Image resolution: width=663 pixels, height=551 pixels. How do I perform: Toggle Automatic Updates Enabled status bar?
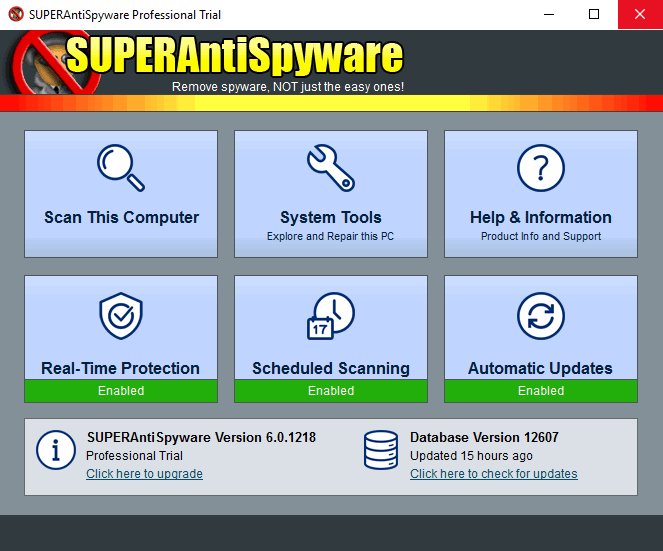(x=541, y=391)
